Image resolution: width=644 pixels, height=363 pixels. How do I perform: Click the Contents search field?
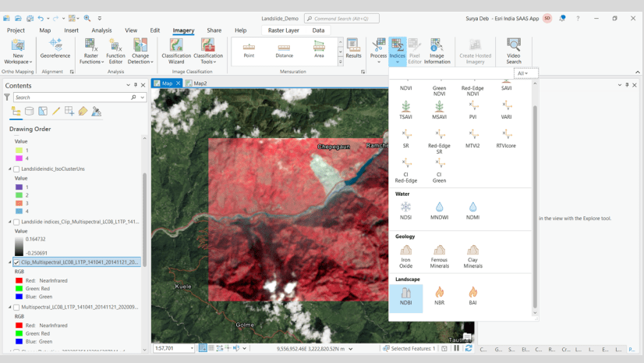coord(72,98)
